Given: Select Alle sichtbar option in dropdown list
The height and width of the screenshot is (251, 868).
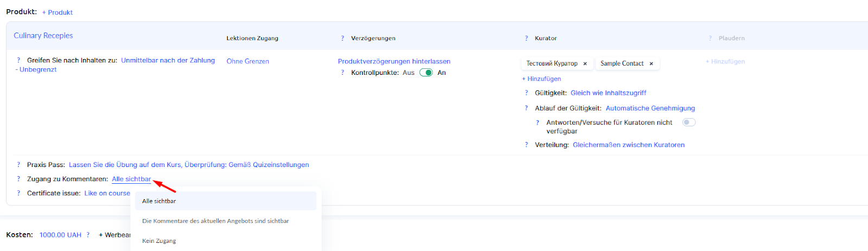Looking at the screenshot, I should tap(159, 201).
